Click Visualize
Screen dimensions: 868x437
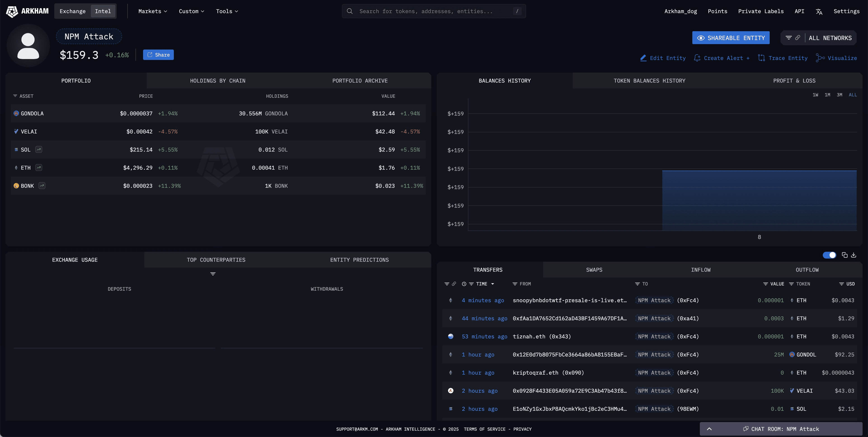836,58
